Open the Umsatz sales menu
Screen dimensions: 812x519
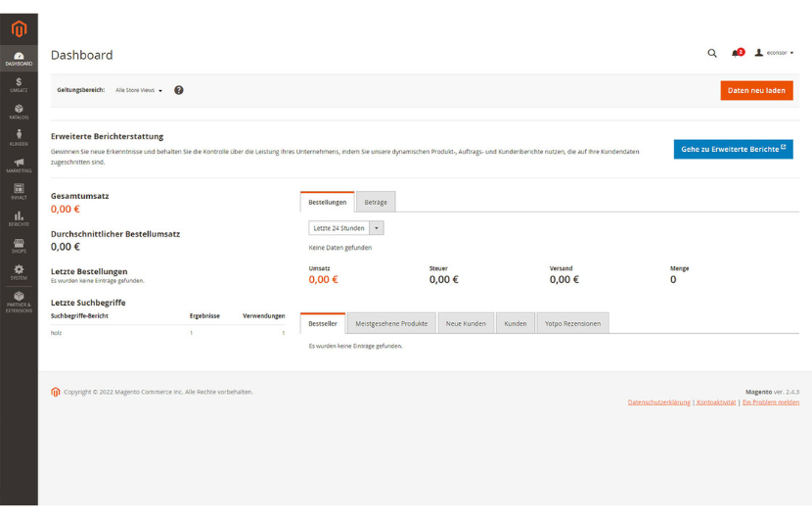pos(19,85)
